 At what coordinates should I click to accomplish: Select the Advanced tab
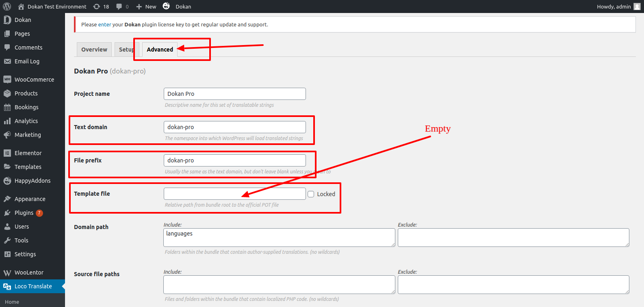tap(160, 50)
